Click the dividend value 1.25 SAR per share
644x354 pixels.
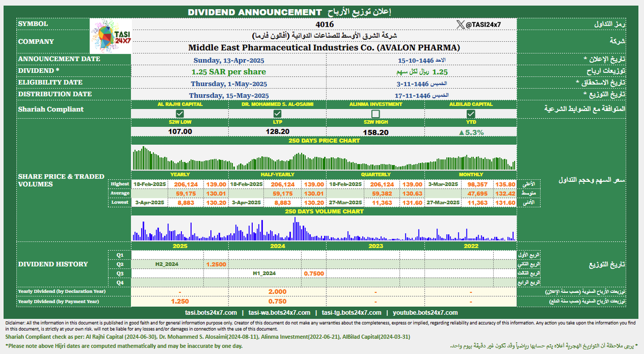click(x=229, y=71)
